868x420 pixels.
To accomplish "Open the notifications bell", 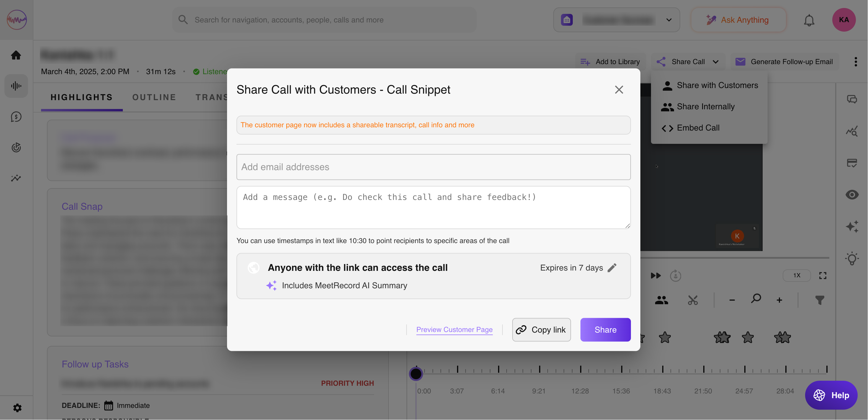I will click(809, 20).
